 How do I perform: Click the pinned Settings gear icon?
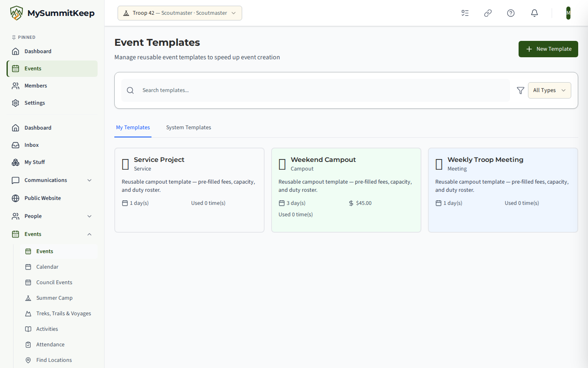16,103
